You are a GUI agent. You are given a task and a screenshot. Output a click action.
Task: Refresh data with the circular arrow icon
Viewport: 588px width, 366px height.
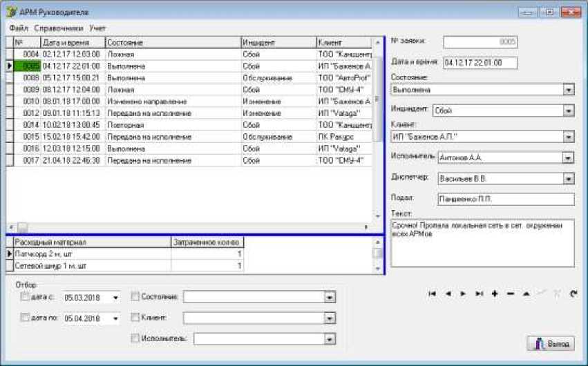click(x=573, y=293)
